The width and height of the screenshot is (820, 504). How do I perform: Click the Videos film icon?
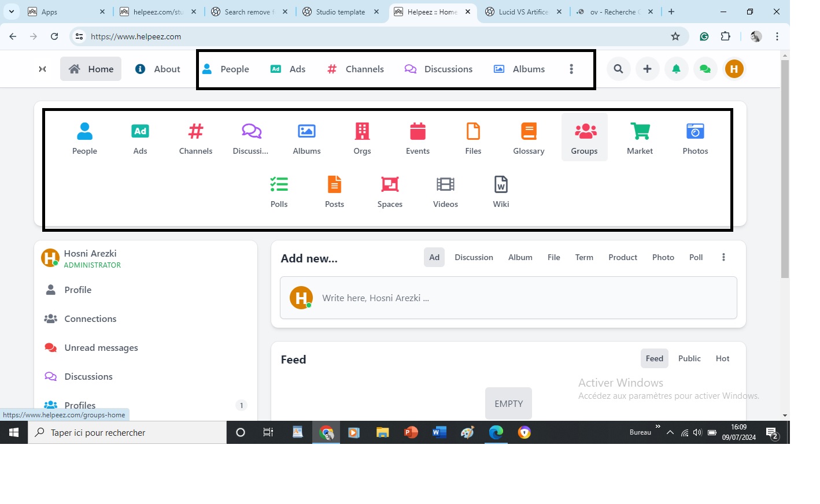click(x=445, y=185)
